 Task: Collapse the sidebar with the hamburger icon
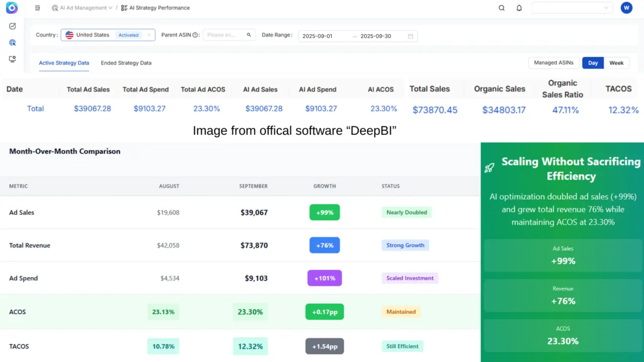[38, 8]
